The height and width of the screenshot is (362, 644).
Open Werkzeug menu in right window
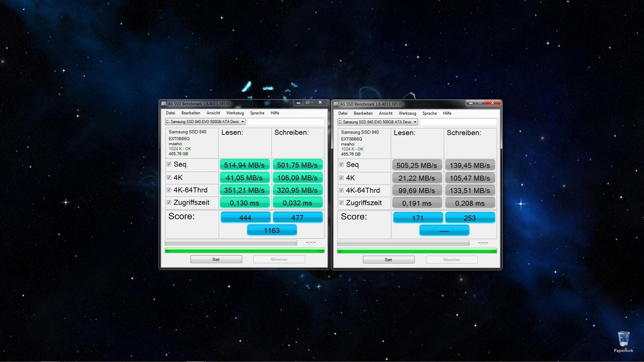[x=407, y=113]
